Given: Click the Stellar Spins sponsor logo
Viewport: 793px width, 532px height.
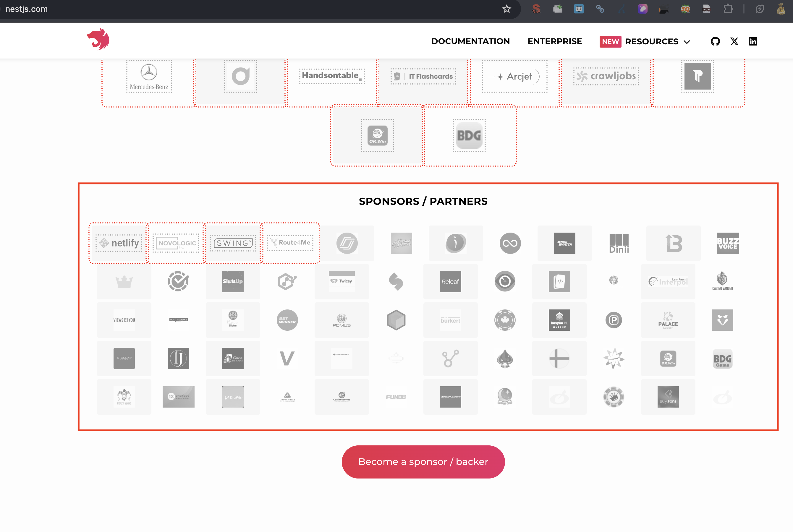Looking at the screenshot, I should click(x=124, y=358).
